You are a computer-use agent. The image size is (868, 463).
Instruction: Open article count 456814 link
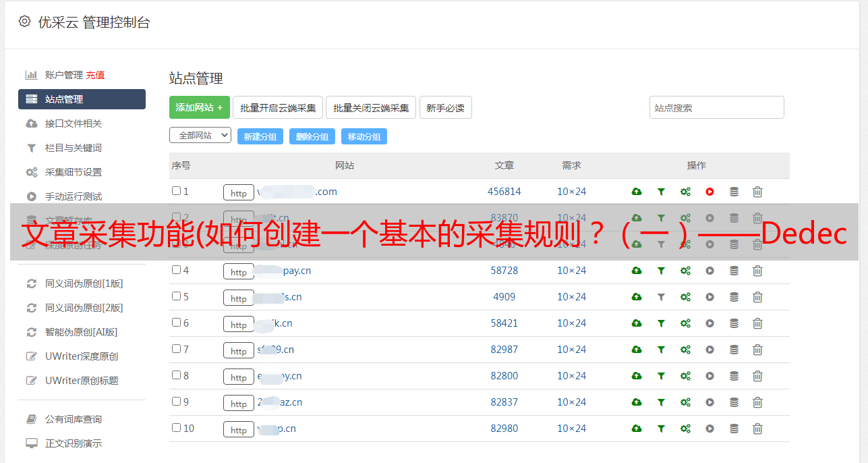point(504,192)
